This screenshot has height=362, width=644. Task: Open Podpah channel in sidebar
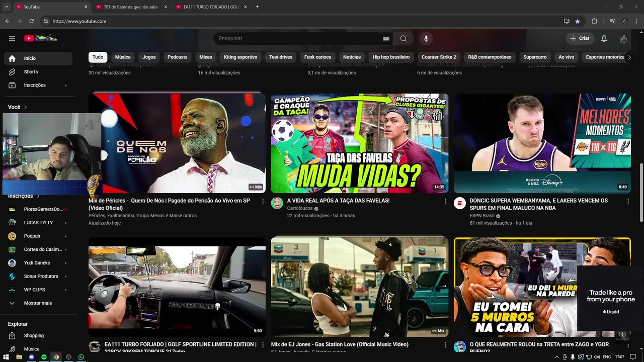click(x=38, y=236)
